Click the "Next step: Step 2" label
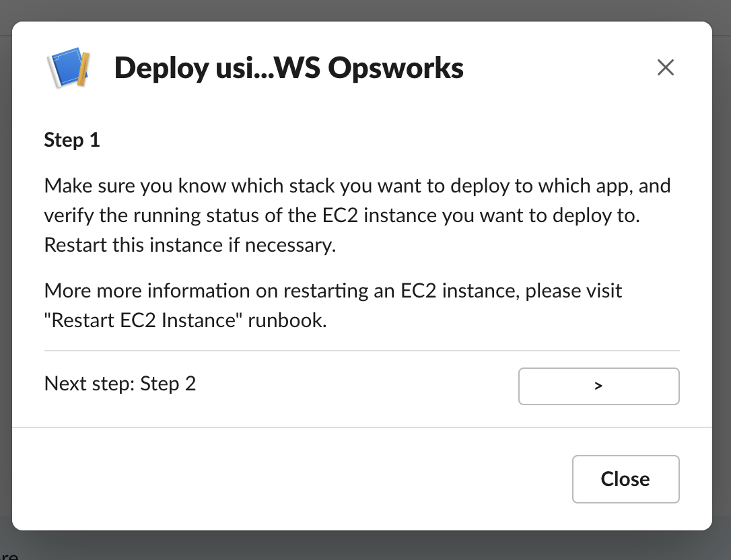This screenshot has width=731, height=560. (x=120, y=384)
